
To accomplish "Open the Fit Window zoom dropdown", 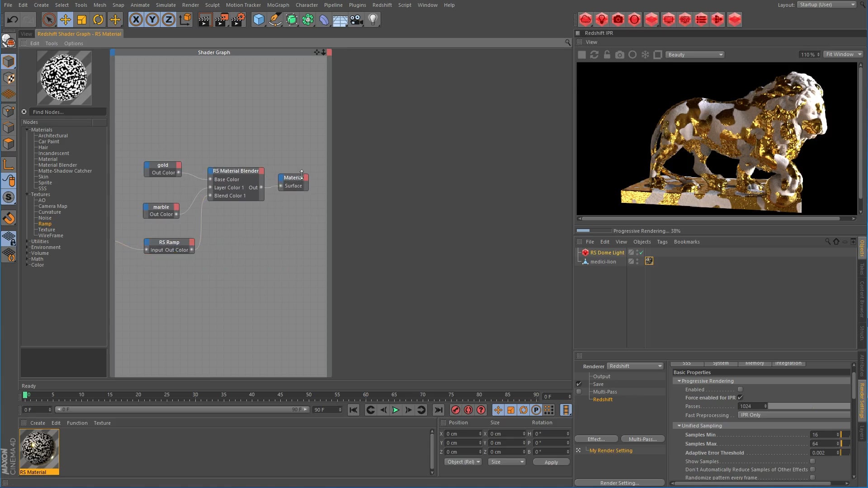I will [843, 54].
